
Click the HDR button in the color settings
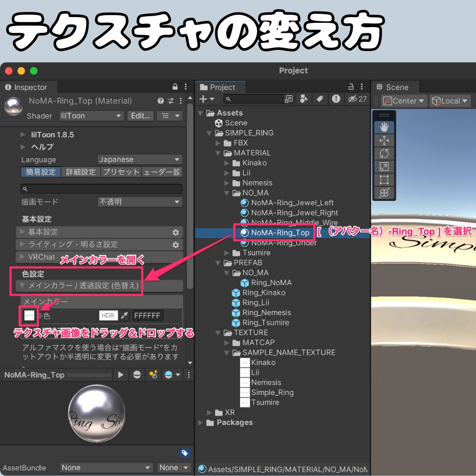click(x=108, y=315)
